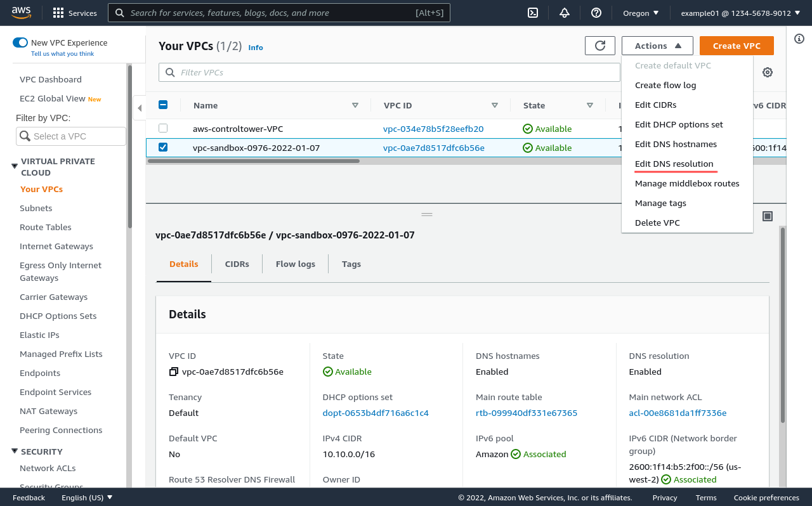Click the AWS logo home icon
The height and width of the screenshot is (506, 812).
(x=21, y=12)
